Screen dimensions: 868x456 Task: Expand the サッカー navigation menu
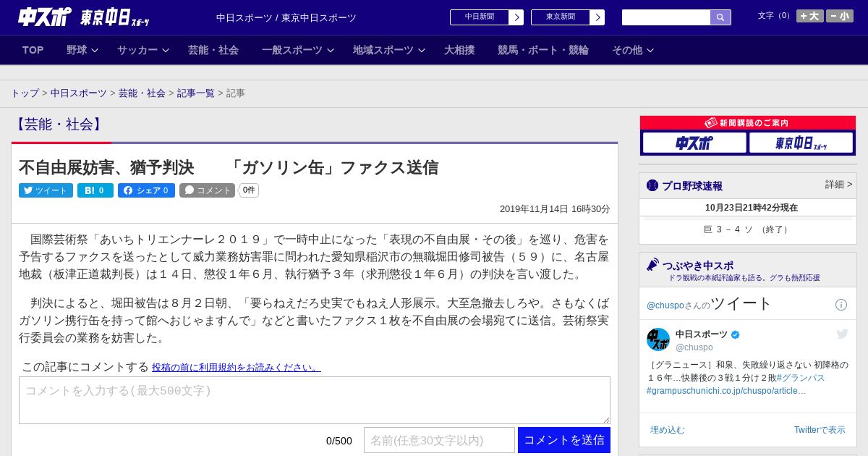[142, 50]
